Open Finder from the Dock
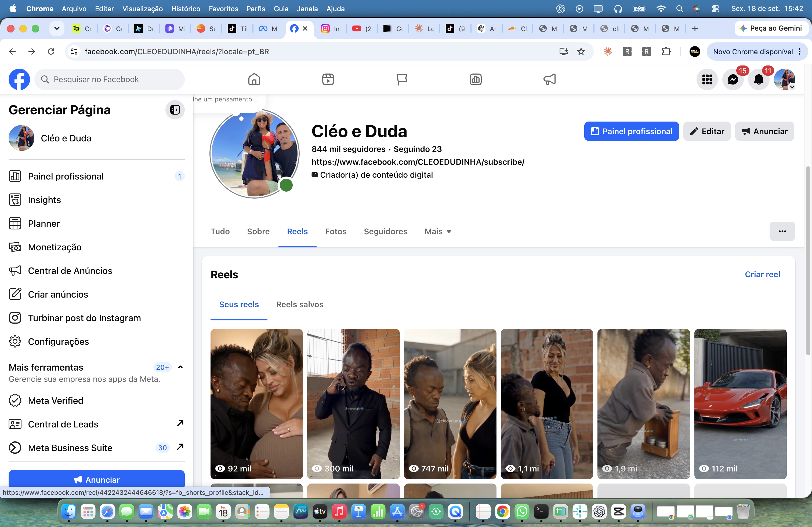812x527 pixels. coord(68,511)
